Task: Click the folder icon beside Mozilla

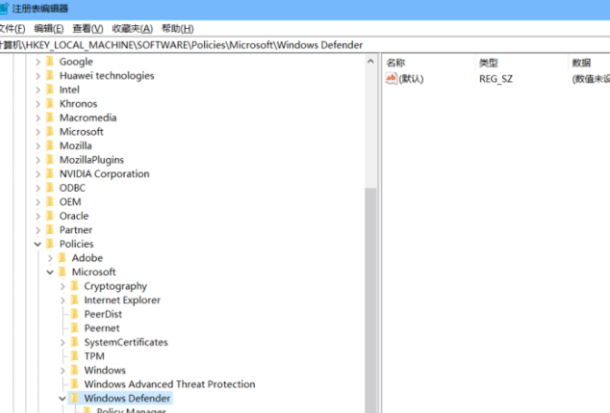Action: click(49, 146)
